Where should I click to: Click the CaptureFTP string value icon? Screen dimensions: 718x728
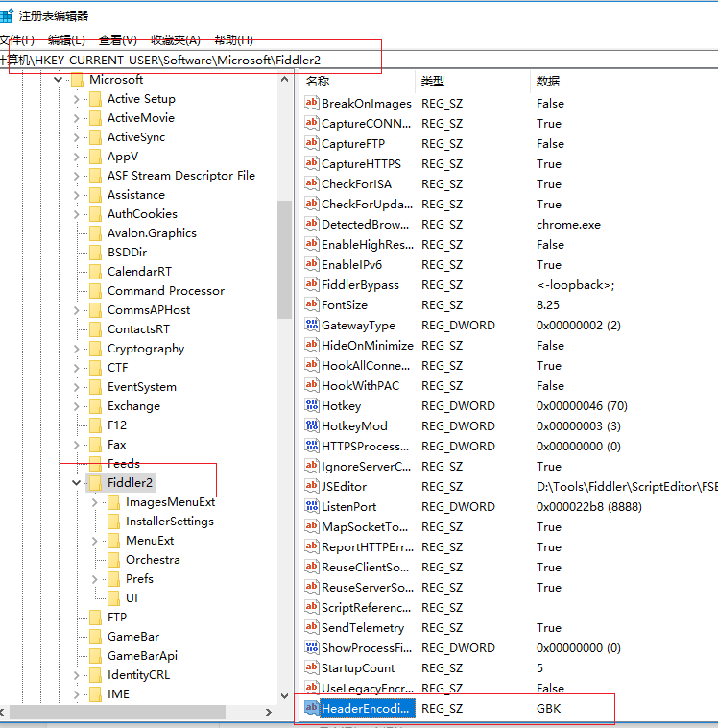click(x=311, y=143)
